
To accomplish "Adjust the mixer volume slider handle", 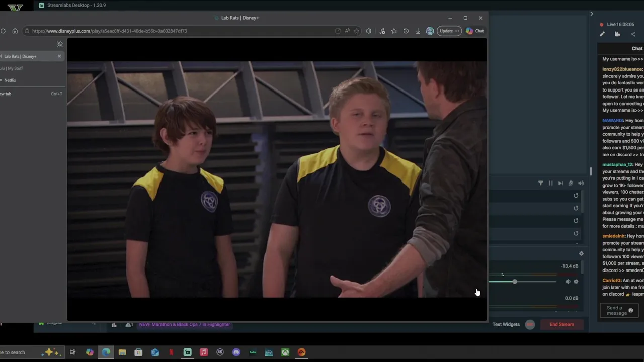I will (x=515, y=282).
